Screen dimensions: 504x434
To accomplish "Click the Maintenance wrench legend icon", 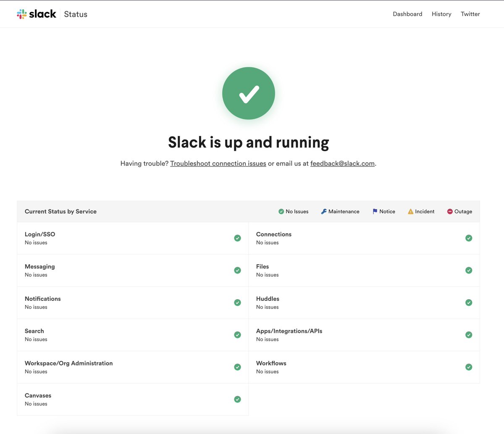I will (x=324, y=211).
